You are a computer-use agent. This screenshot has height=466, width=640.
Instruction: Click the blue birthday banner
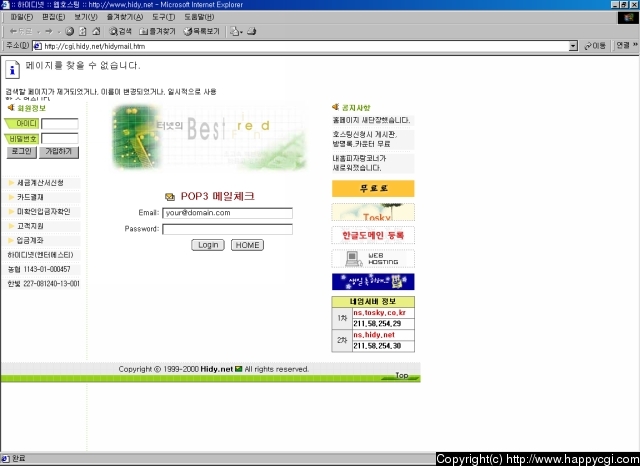(x=373, y=282)
